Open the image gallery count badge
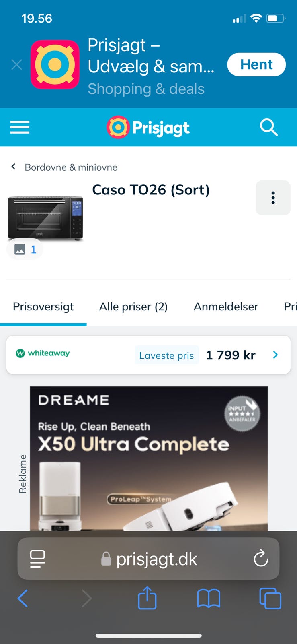Image resolution: width=297 pixels, height=644 pixels. click(25, 250)
